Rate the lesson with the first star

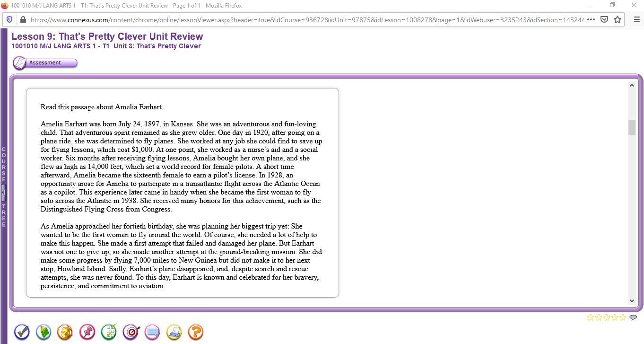[x=591, y=318]
